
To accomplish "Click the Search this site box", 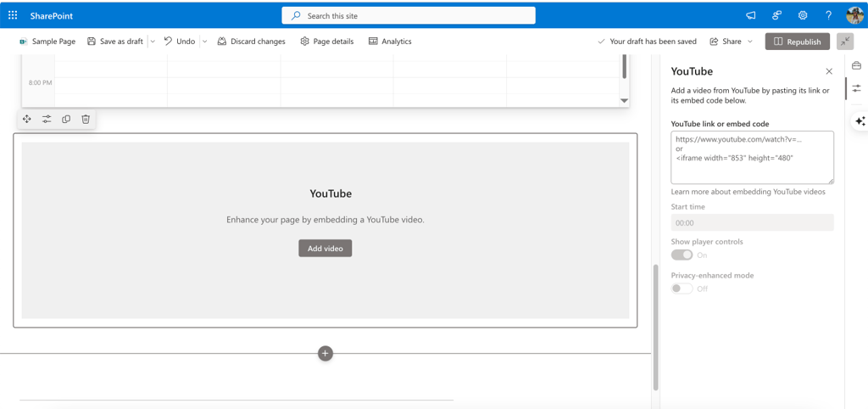I will 409,15.
